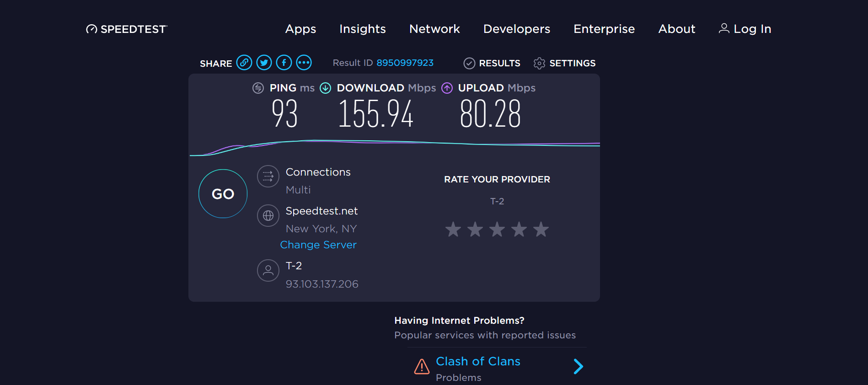Image resolution: width=868 pixels, height=385 pixels.
Task: Open more share options ellipsis icon
Action: 304,62
